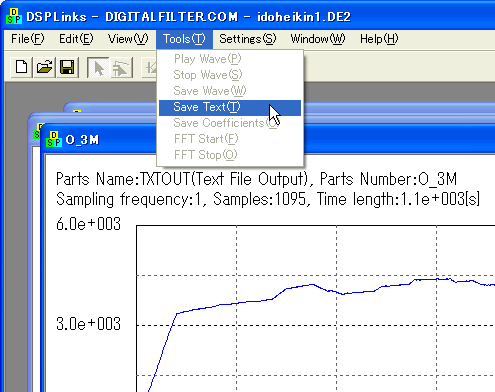This screenshot has height=392, width=495.
Task: Click the disabled FFT Stop(O) entry
Action: click(x=230, y=155)
